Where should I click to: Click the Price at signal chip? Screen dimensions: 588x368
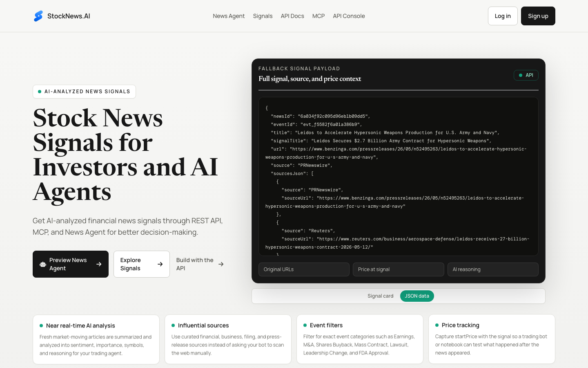coord(398,269)
